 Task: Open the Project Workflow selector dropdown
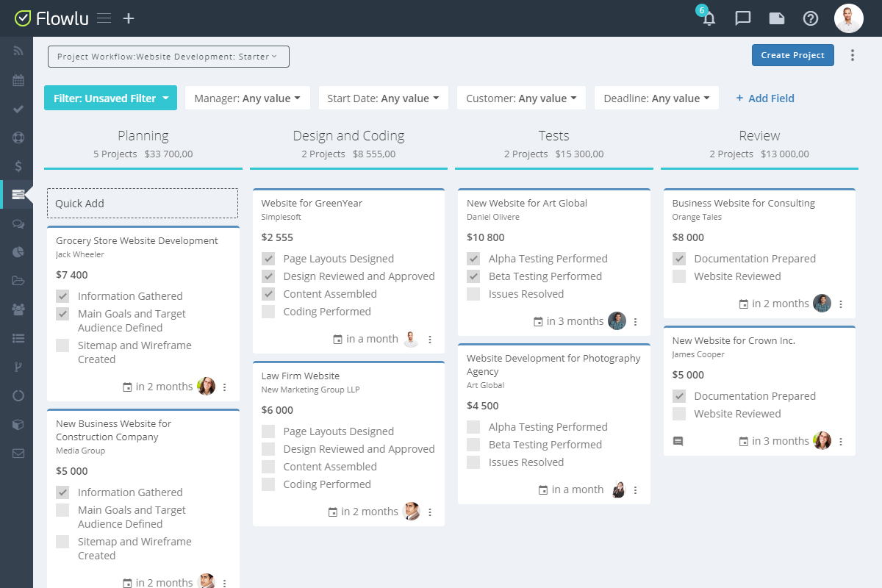168,57
